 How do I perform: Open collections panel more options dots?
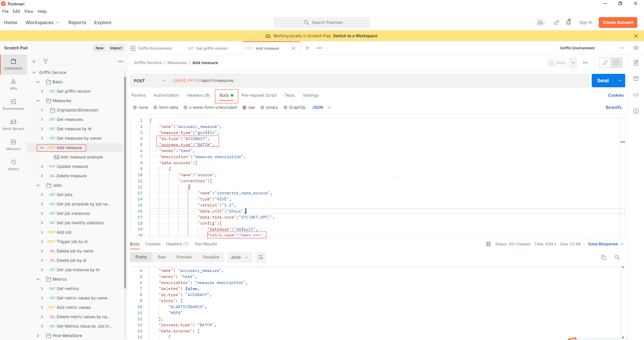click(x=121, y=61)
